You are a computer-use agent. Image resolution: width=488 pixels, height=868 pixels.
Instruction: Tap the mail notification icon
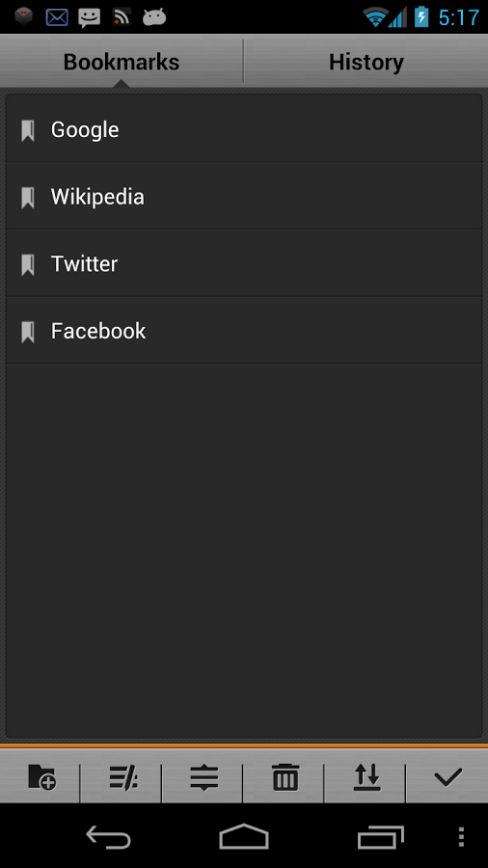click(x=57, y=17)
